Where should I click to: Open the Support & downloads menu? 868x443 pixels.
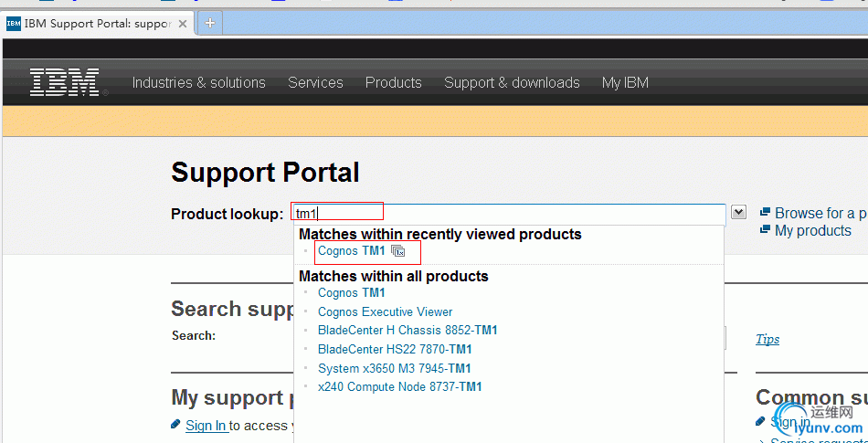pos(512,82)
